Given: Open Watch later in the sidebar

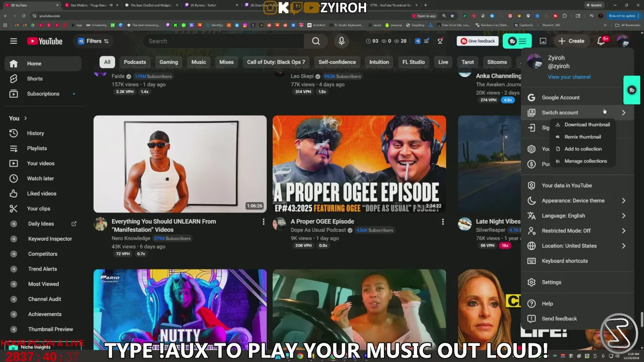Looking at the screenshot, I should (x=43, y=178).
